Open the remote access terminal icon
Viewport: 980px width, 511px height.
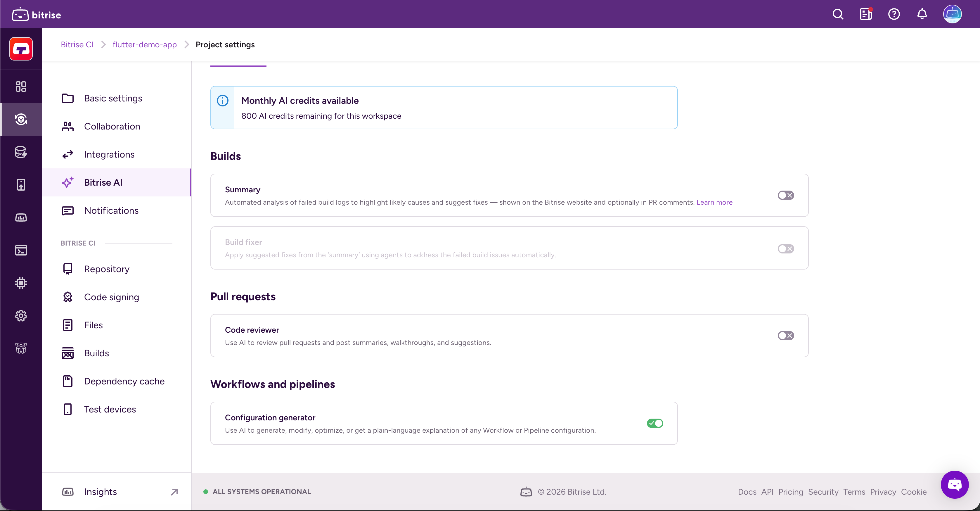(21, 250)
